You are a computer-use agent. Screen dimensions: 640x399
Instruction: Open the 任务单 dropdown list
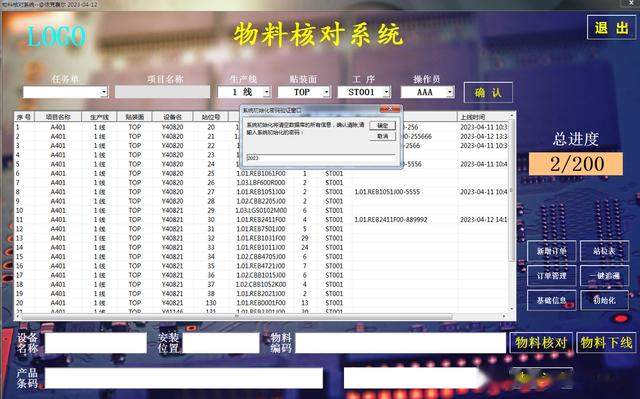[x=104, y=92]
